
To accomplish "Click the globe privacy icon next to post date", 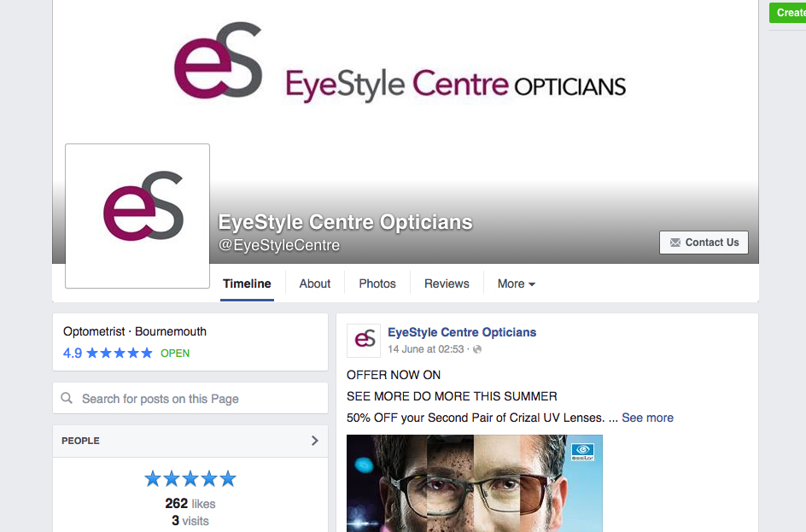I will (477, 349).
